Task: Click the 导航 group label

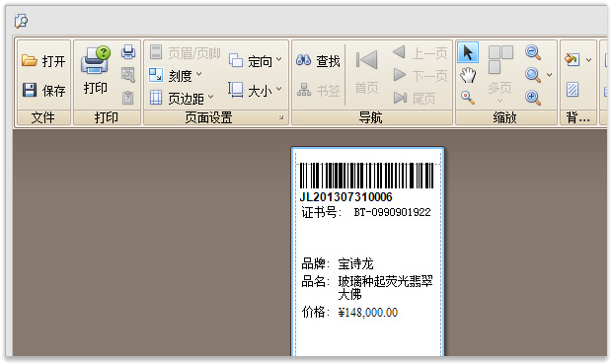Action: pyautogui.click(x=371, y=117)
